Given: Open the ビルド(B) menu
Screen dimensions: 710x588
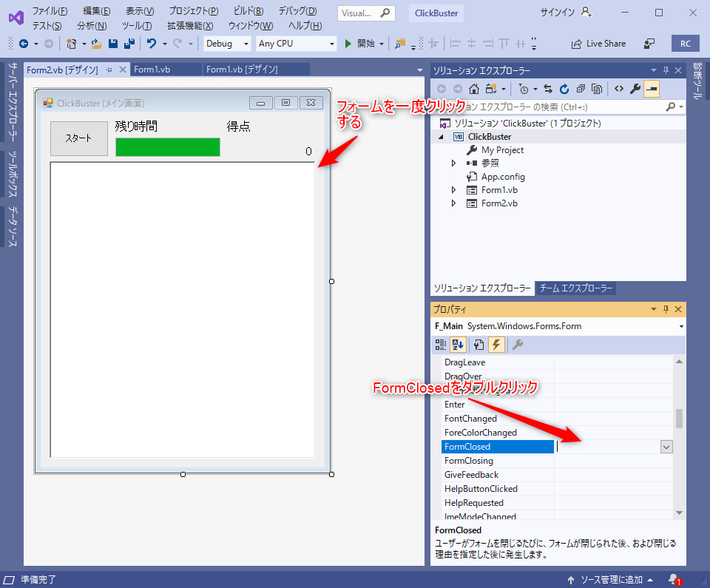Looking at the screenshot, I should (248, 11).
